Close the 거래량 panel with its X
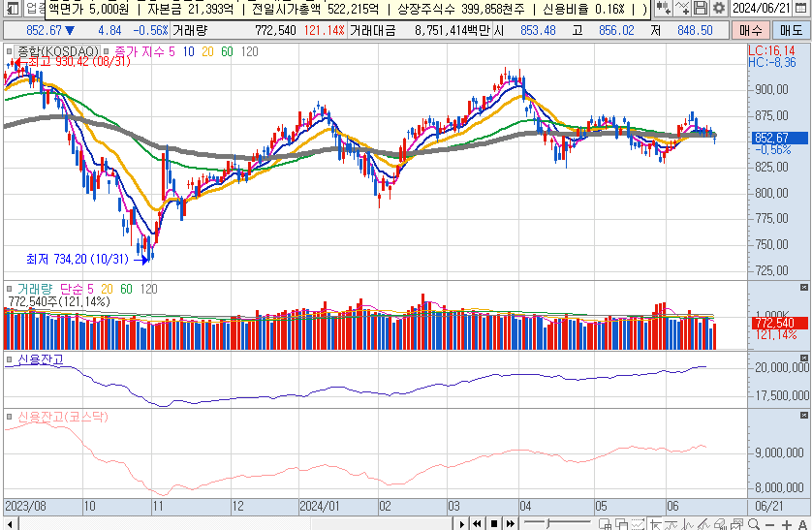The height and width of the screenshot is (530, 812). click(802, 289)
